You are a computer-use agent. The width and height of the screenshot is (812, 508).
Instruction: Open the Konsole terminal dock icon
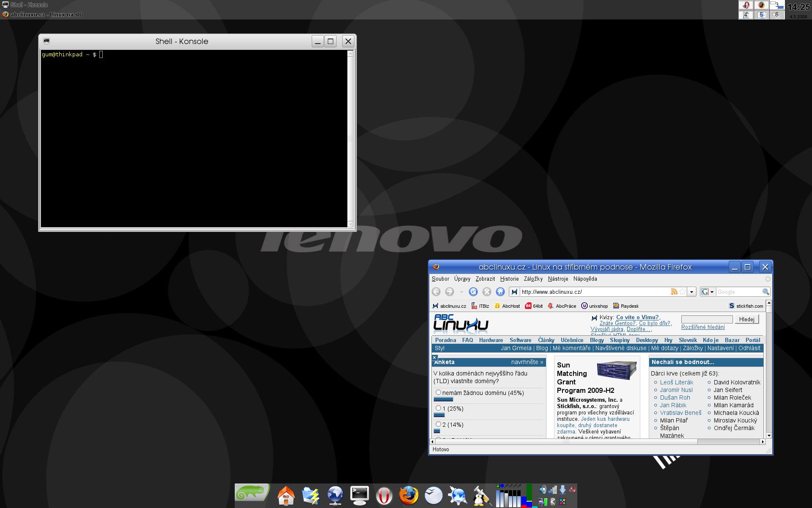click(359, 495)
